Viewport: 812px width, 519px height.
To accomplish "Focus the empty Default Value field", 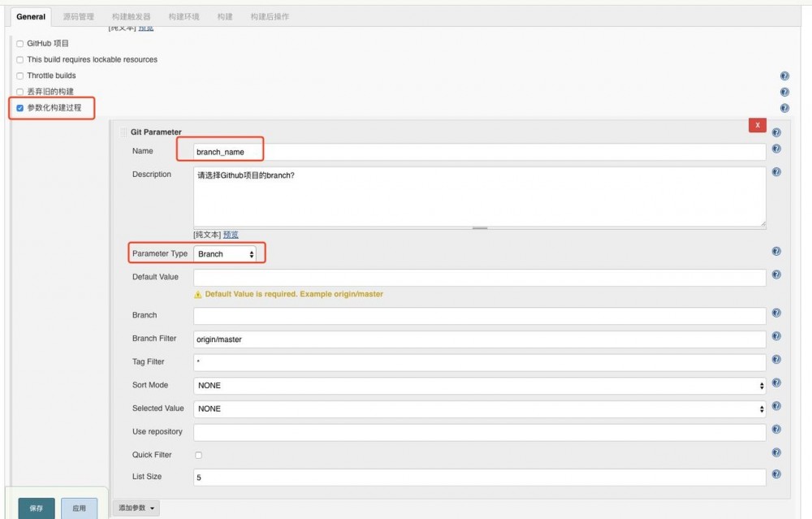I will (480, 278).
